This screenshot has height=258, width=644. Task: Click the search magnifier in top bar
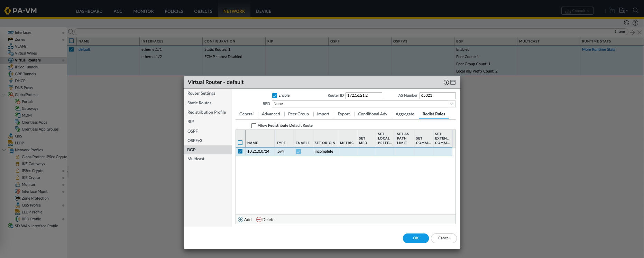click(x=635, y=10)
